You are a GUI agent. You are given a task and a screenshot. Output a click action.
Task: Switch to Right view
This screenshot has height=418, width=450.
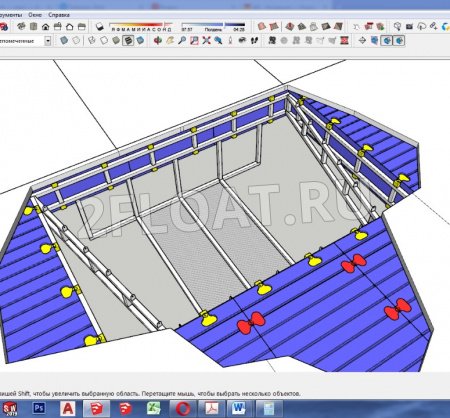pyautogui.click(x=57, y=26)
